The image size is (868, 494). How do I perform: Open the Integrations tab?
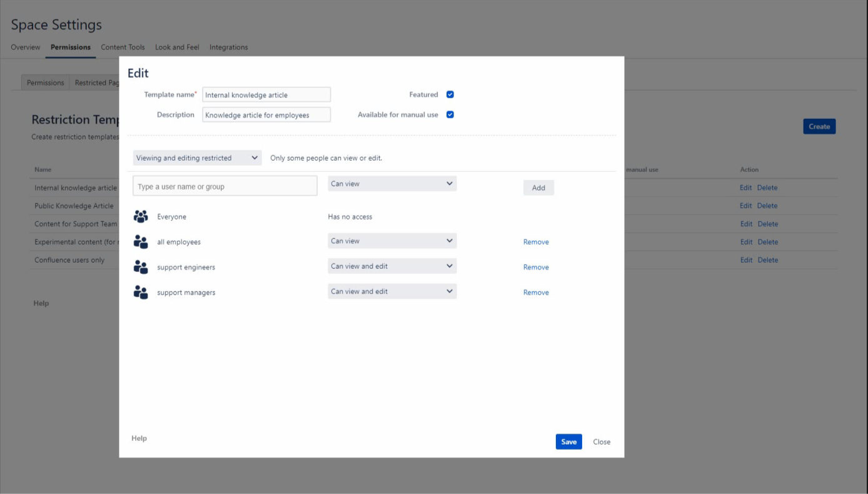[x=228, y=47]
